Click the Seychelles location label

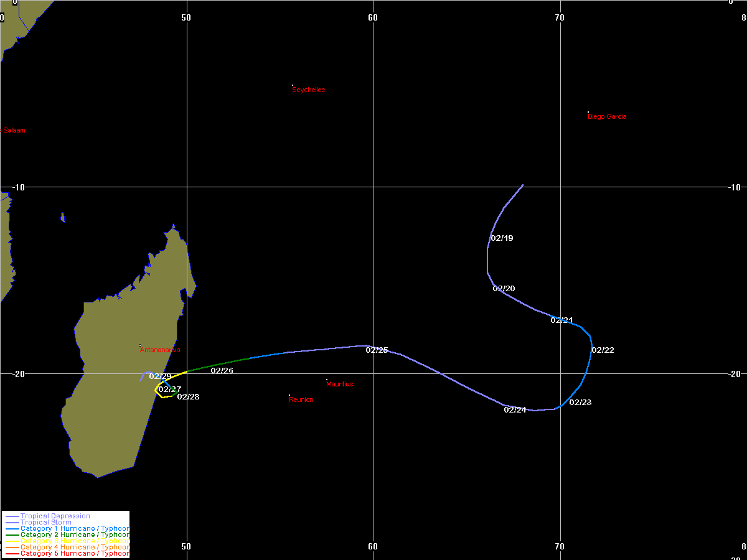[x=309, y=90]
